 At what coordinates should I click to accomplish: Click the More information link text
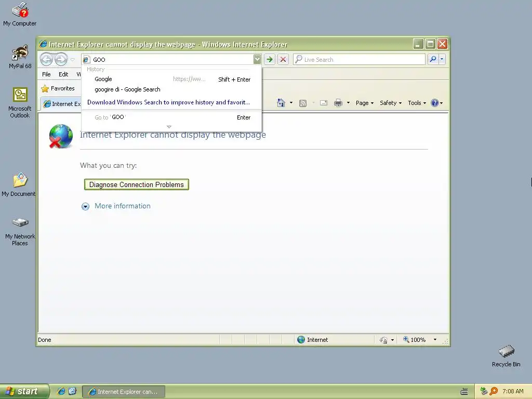pyautogui.click(x=123, y=206)
